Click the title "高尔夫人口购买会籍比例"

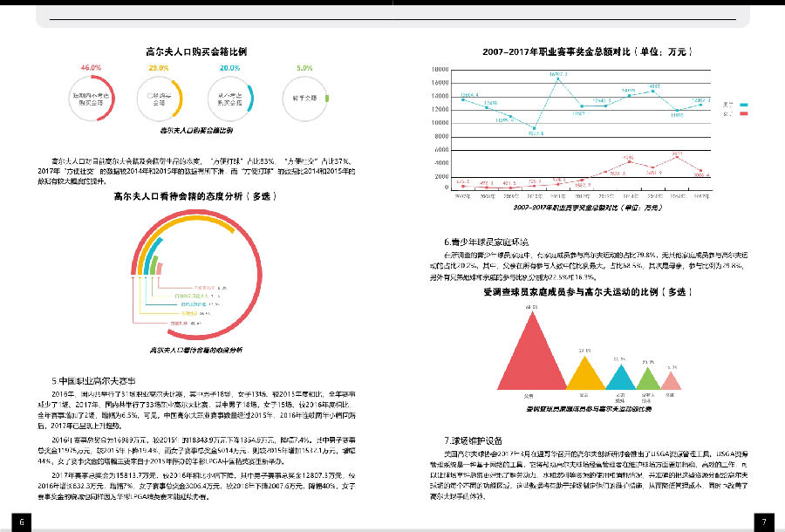189,51
